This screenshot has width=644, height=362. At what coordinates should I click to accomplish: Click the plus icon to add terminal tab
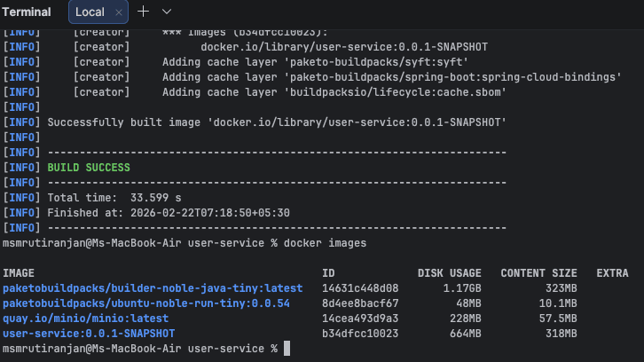pos(144,12)
